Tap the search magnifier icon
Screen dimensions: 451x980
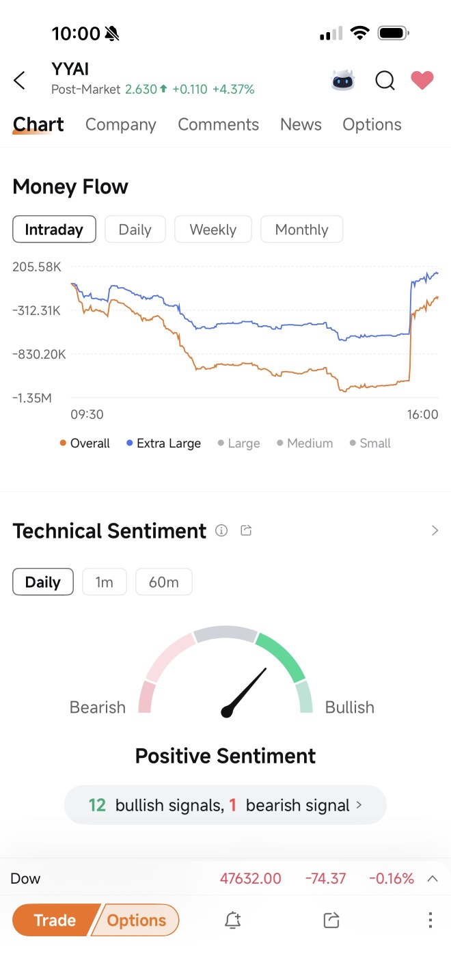(x=385, y=81)
